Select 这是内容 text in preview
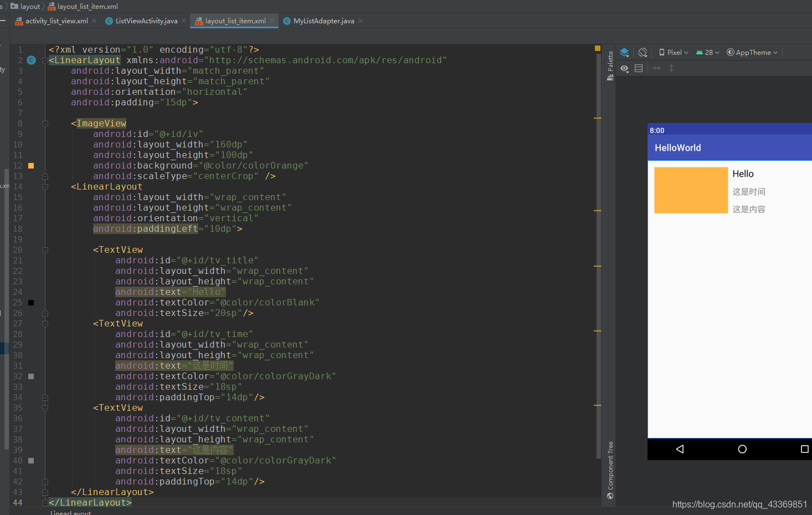Screen dimensions: 812x515 tap(749, 210)
